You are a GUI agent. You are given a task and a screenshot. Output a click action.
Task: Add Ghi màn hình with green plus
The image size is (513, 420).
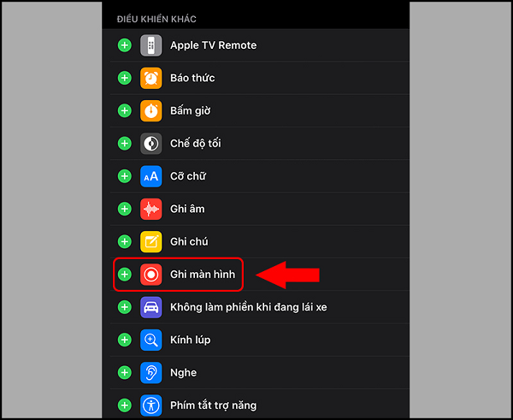[x=124, y=275]
